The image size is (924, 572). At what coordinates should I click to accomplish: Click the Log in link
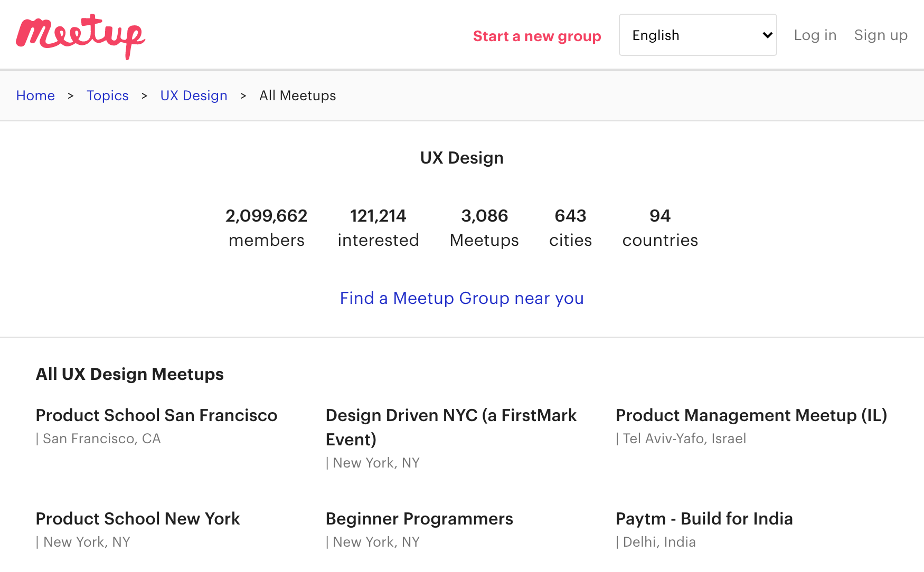(815, 35)
